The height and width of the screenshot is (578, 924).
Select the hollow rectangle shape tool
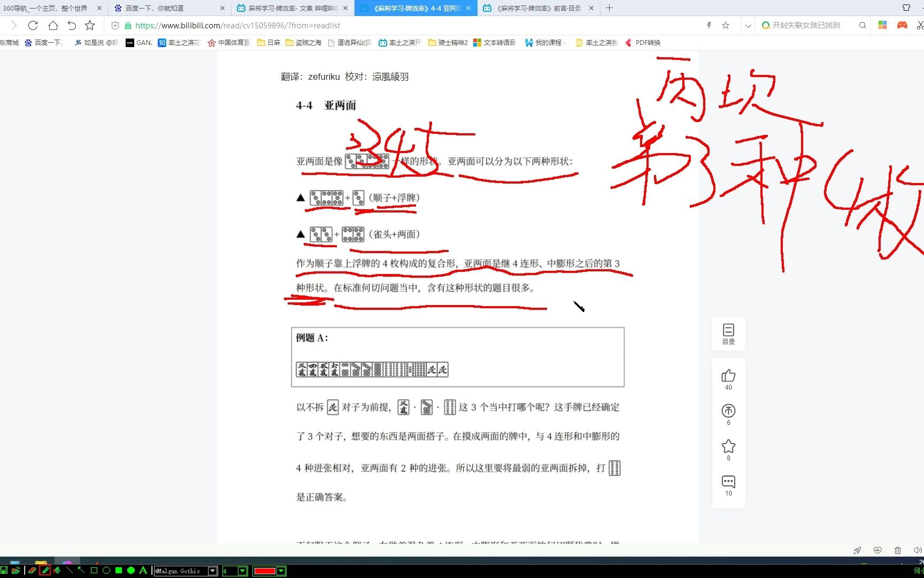coord(94,571)
